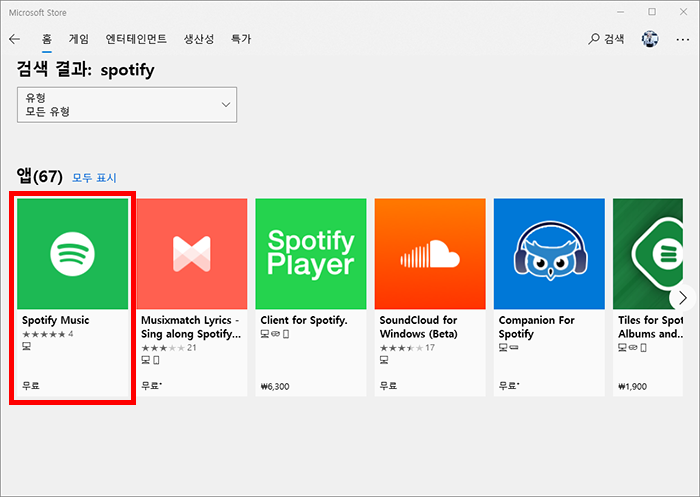The height and width of the screenshot is (497, 700).
Task: Open the SoundCloud cloud logo tile
Action: pos(430,254)
